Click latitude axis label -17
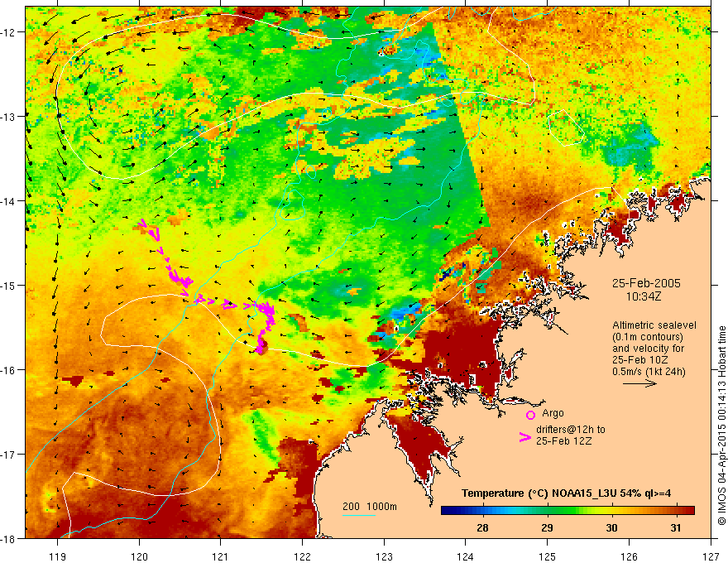Screen dimensions: 728x563 point(8,454)
